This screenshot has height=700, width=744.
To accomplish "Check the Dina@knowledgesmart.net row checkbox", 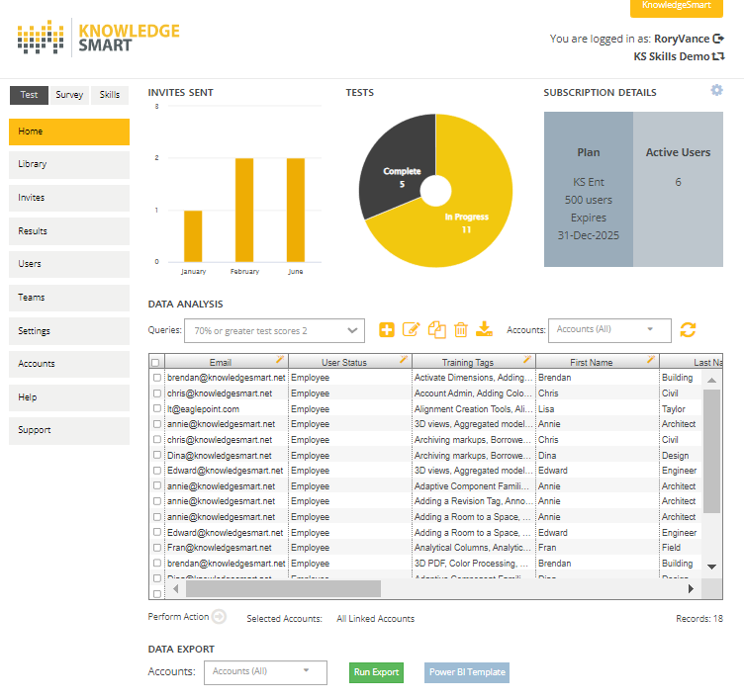I will click(x=157, y=455).
